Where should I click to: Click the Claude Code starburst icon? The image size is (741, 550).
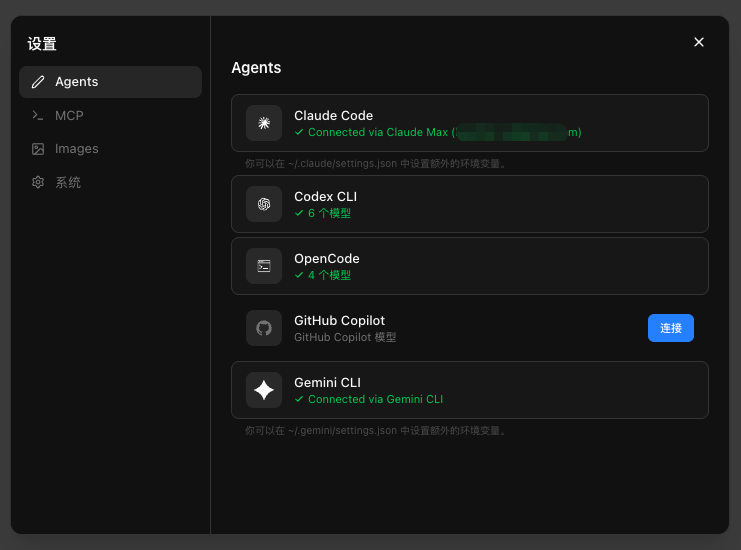pos(264,123)
